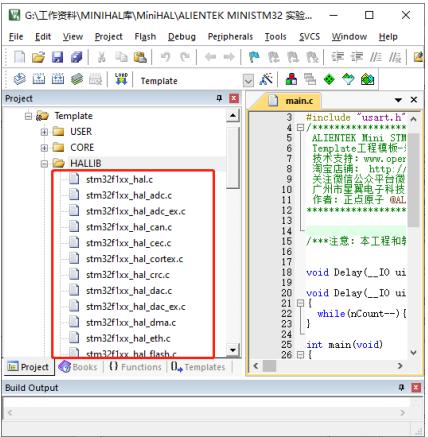
Task: Click the editor vertical scroll up arrow
Action: tap(413, 119)
